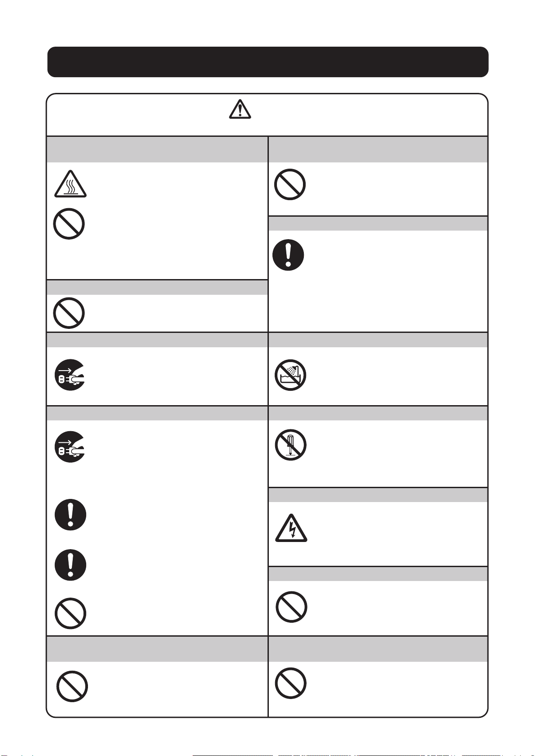Click prohibition circle under the stacked exclamation circles
This screenshot has width=535, height=756.
pyautogui.click(x=70, y=613)
